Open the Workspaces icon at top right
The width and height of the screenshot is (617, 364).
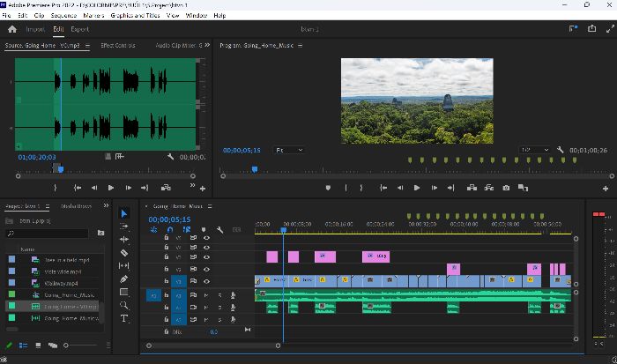573,29
